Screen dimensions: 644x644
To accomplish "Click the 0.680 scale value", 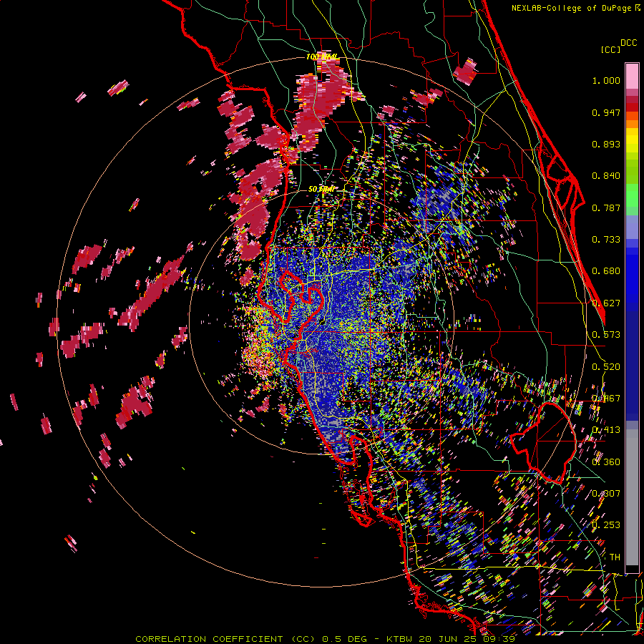I will coord(606,271).
